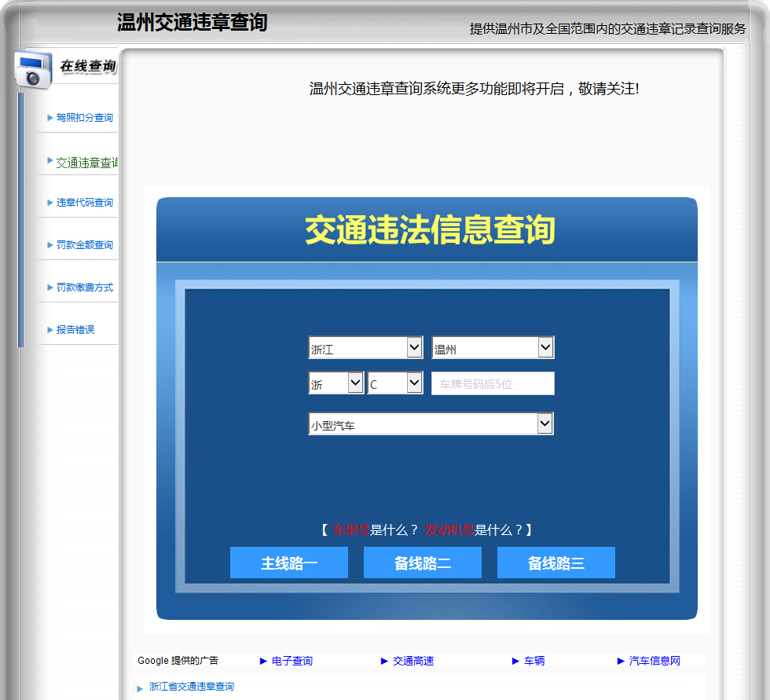Open the plate prefix dropdown showing 浙
The width and height of the screenshot is (770, 700).
point(336,383)
